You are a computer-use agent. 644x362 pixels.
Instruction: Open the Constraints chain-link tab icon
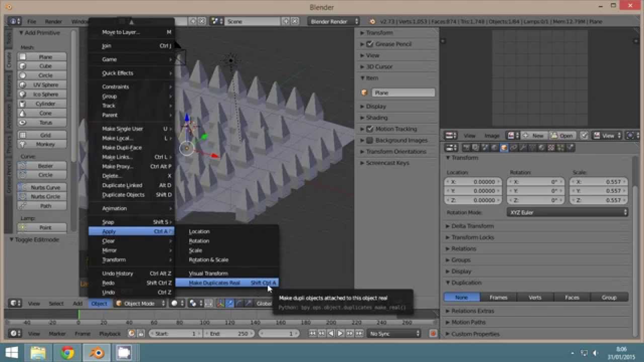point(514,147)
